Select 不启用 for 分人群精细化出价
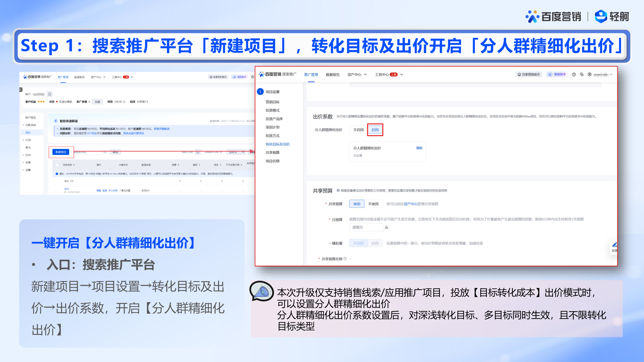 pos(358,130)
